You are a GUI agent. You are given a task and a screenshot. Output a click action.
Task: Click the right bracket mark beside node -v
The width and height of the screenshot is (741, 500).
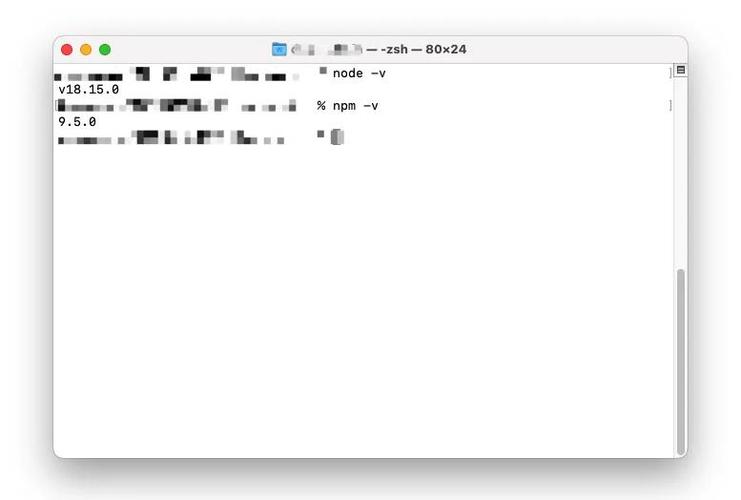tap(670, 73)
